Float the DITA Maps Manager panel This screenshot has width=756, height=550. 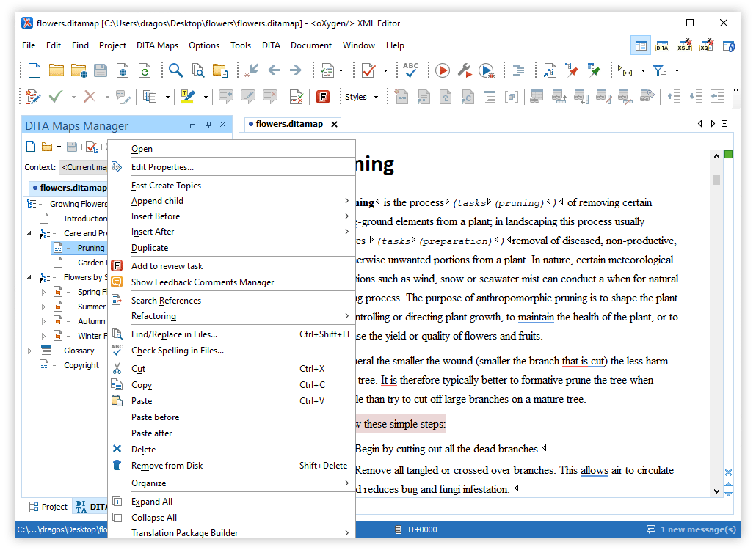(194, 125)
